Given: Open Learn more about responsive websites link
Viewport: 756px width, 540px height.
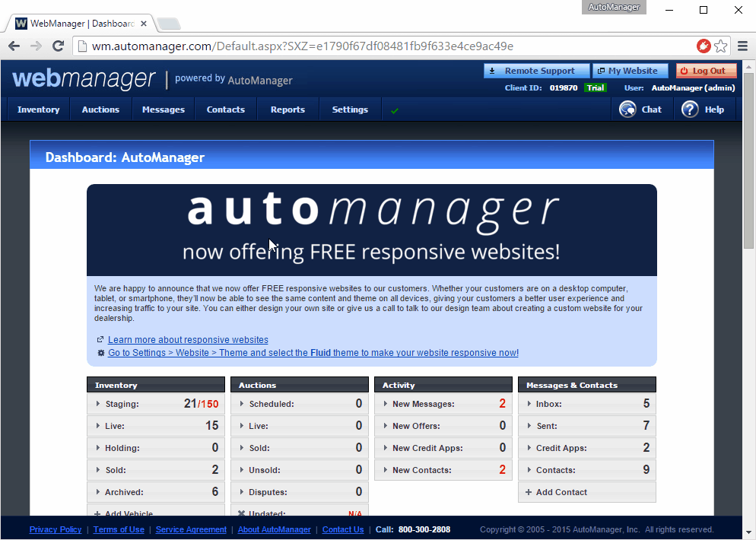Looking at the screenshot, I should point(188,340).
